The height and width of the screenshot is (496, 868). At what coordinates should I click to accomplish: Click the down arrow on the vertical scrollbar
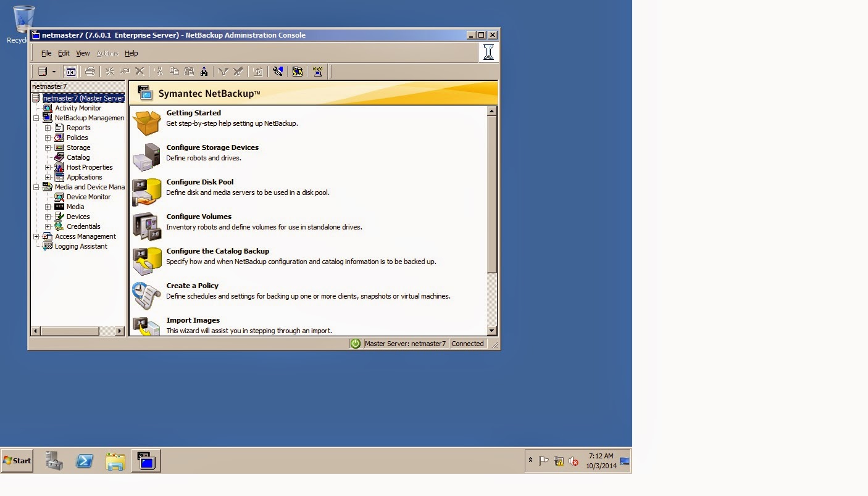[x=492, y=331]
